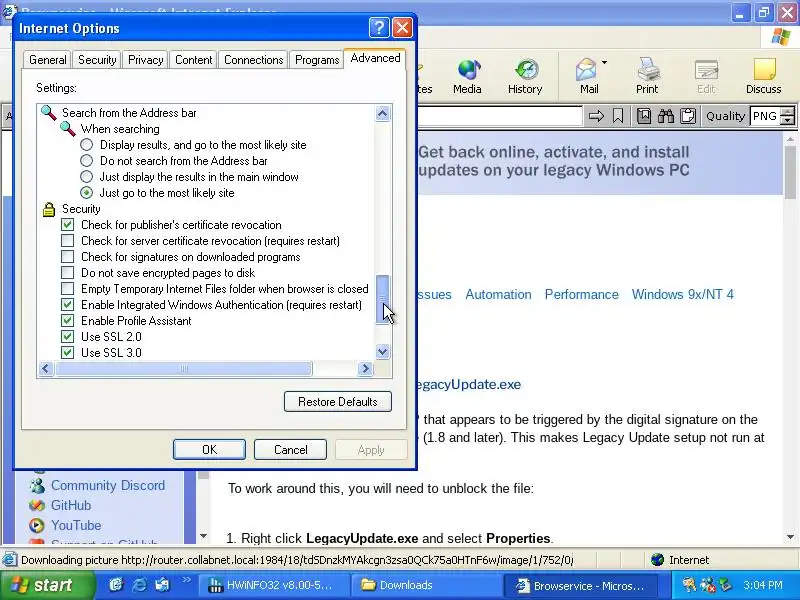
Task: Uncheck 'Use SSL 2.0'
Action: point(67,337)
